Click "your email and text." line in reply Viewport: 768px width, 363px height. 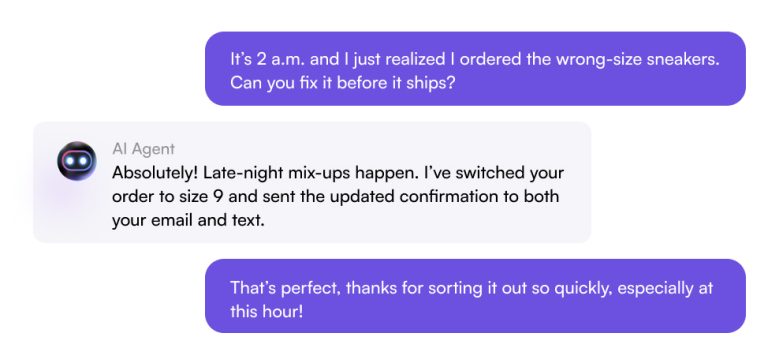click(188, 220)
